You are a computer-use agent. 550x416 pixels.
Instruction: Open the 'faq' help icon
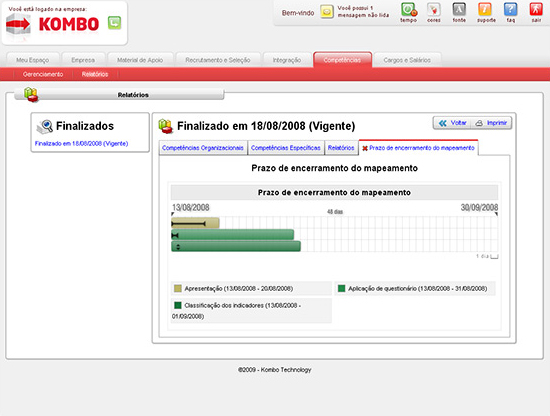point(510,9)
